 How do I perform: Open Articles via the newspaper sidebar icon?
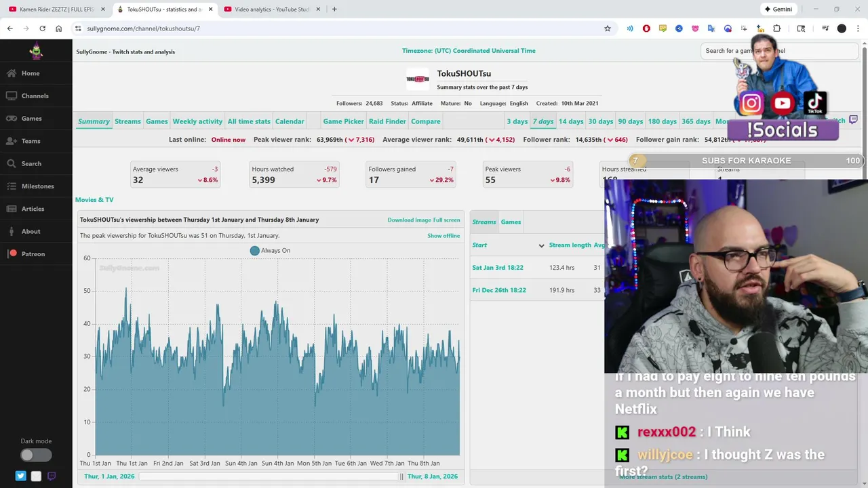point(12,209)
